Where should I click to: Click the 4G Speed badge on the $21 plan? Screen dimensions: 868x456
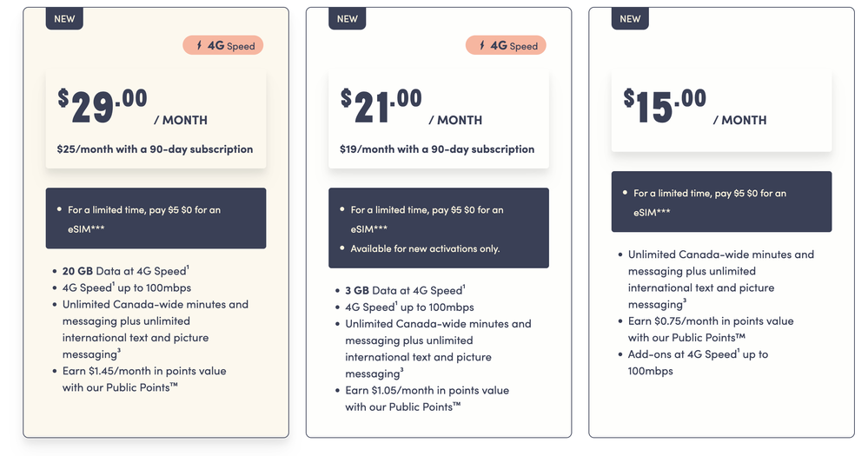(x=506, y=45)
